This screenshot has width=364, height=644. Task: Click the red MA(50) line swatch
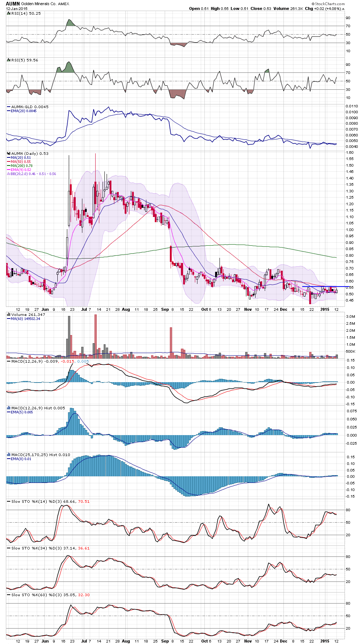click(8, 162)
